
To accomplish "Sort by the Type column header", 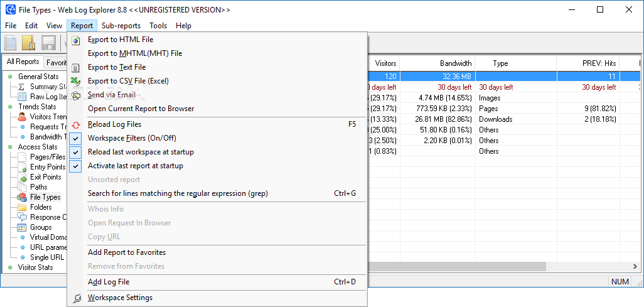I will click(x=516, y=63).
